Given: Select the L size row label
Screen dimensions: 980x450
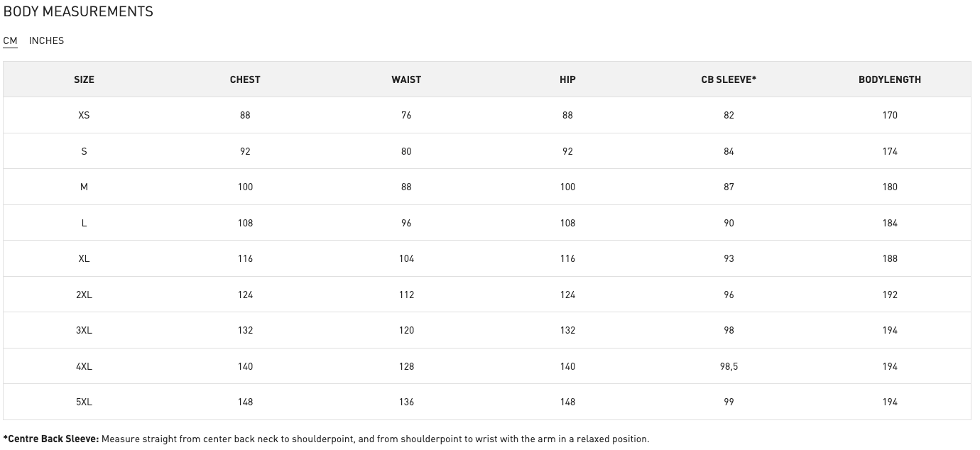Looking at the screenshot, I should [x=84, y=223].
